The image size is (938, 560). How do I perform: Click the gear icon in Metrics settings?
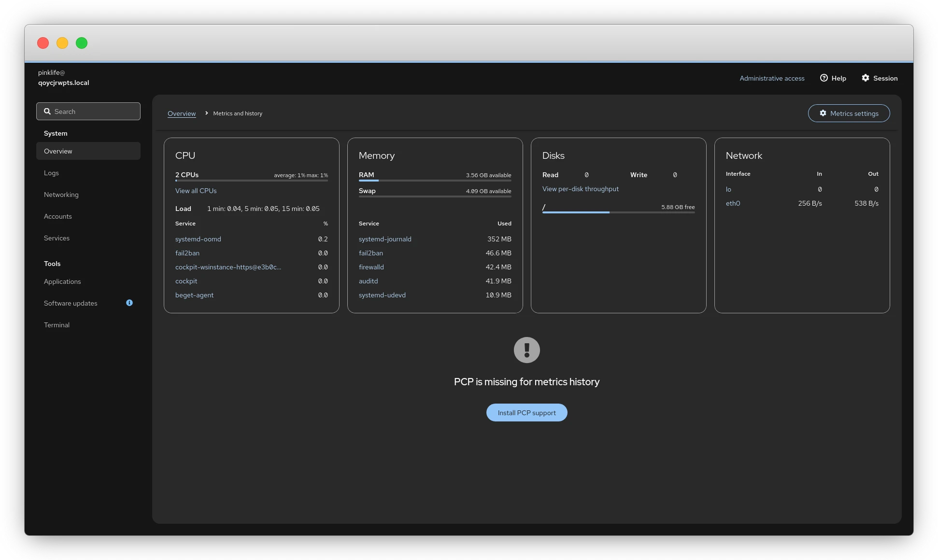click(823, 113)
